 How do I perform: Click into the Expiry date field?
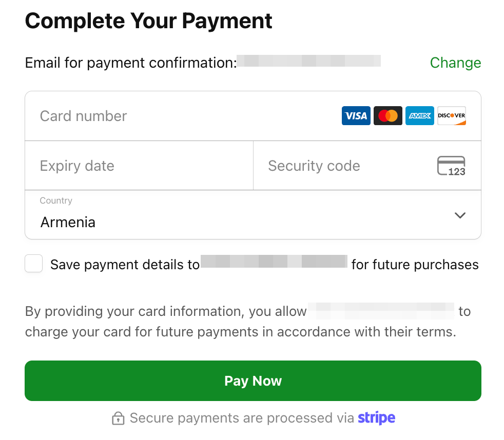coord(139,166)
